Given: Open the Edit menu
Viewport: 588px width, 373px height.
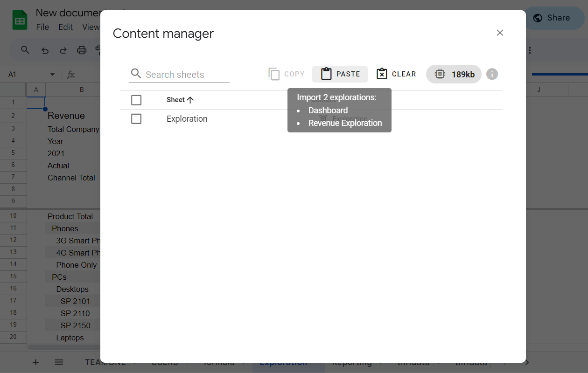Looking at the screenshot, I should (65, 27).
